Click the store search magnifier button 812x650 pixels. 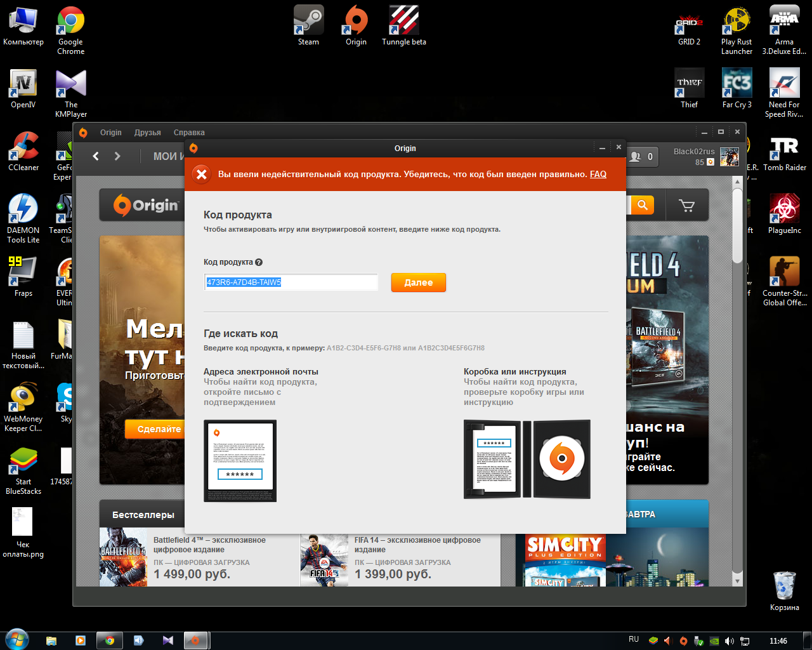(642, 204)
